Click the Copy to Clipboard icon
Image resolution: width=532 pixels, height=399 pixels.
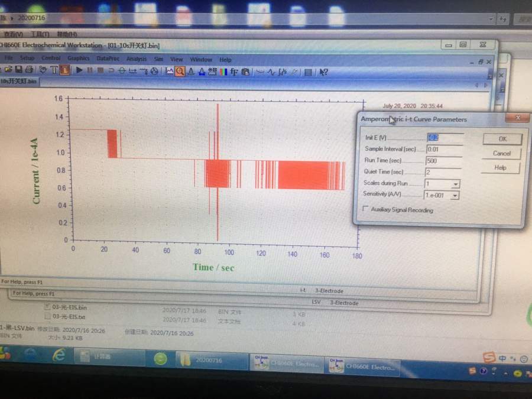[x=245, y=72]
